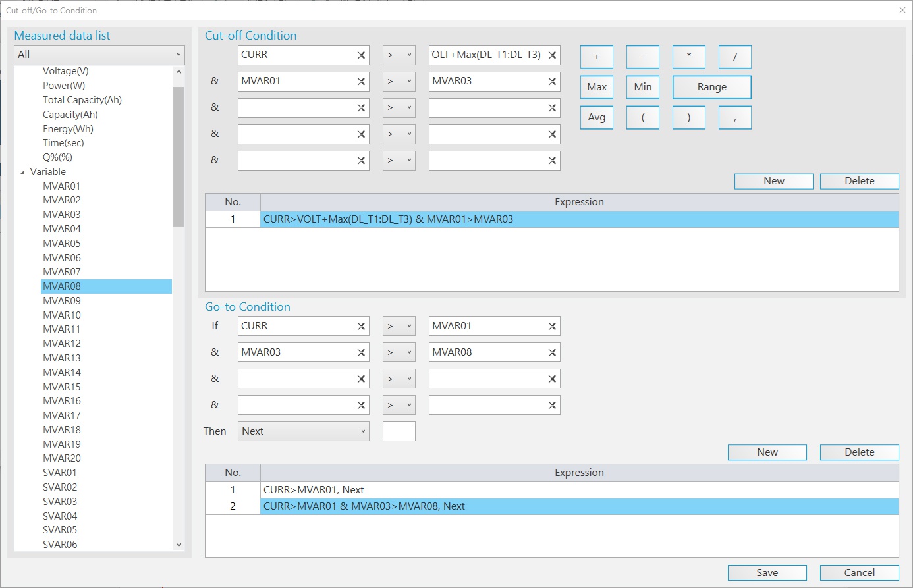Select MVAR05 in the data list
The width and height of the screenshot is (913, 588).
click(x=62, y=244)
